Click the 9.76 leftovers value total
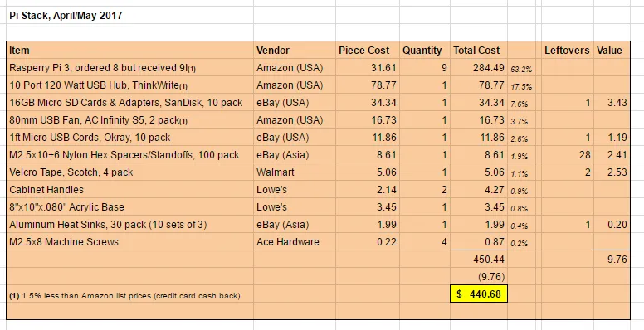This screenshot has width=644, height=330. point(612,259)
